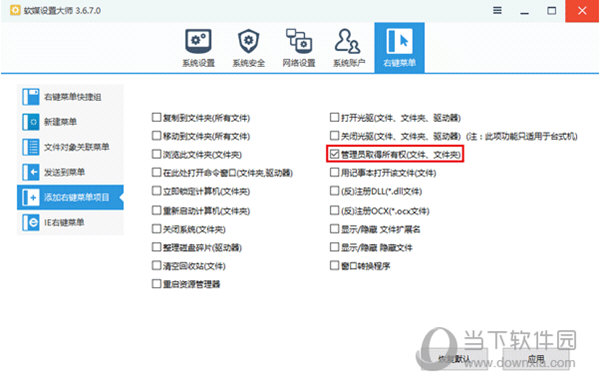Select 文件对象关联菜单 in sidebar
Viewport: 600px width, 392px height.
point(70,147)
